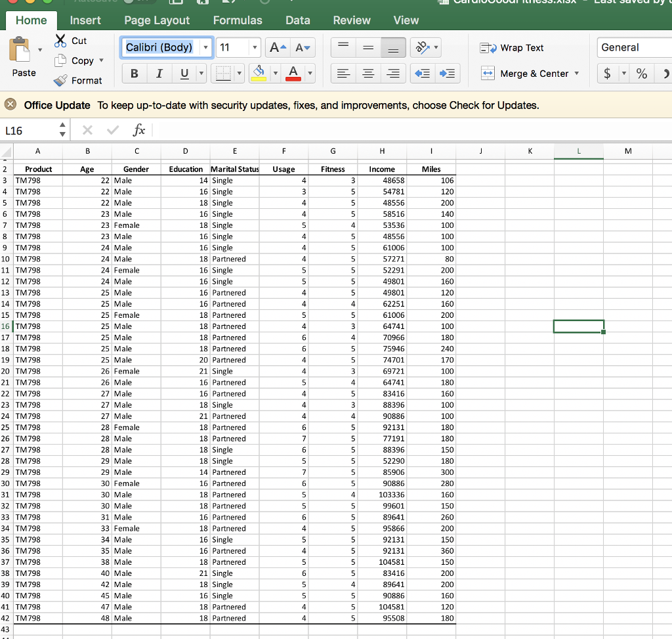Open the Calibri font dropdown
This screenshot has height=639, width=672.
click(205, 47)
